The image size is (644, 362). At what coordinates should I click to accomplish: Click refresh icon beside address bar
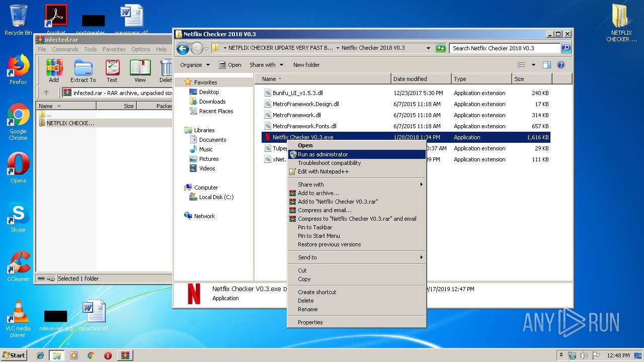coord(441,48)
